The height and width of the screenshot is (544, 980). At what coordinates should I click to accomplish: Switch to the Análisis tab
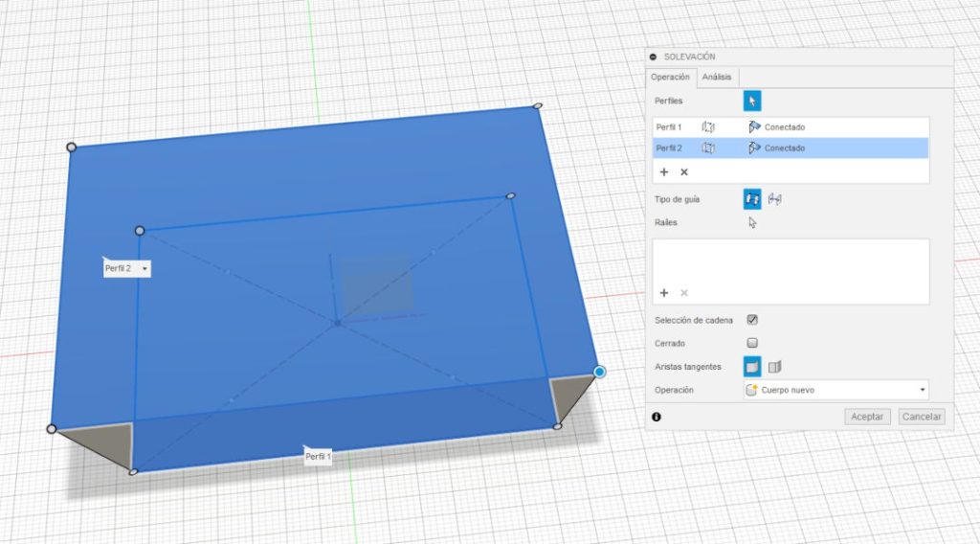point(716,78)
